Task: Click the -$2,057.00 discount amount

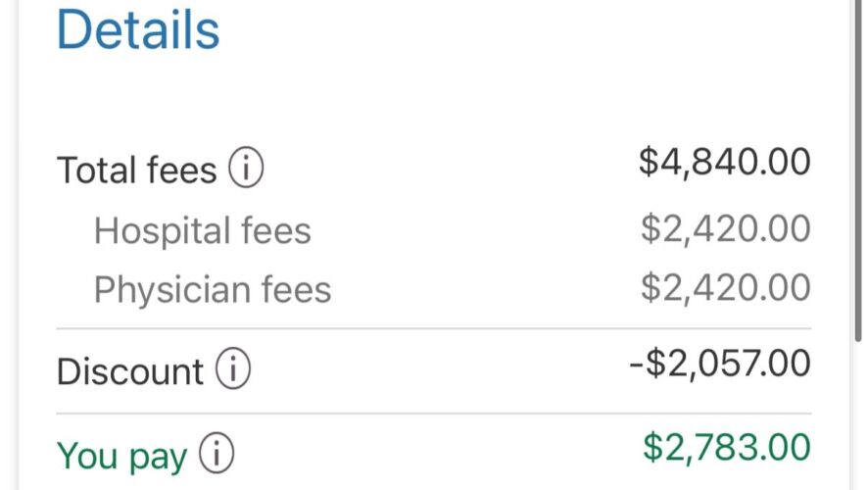Action: [x=719, y=364]
